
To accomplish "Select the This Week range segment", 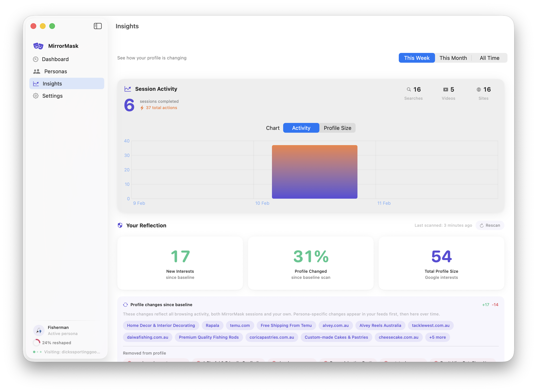I will coord(416,58).
